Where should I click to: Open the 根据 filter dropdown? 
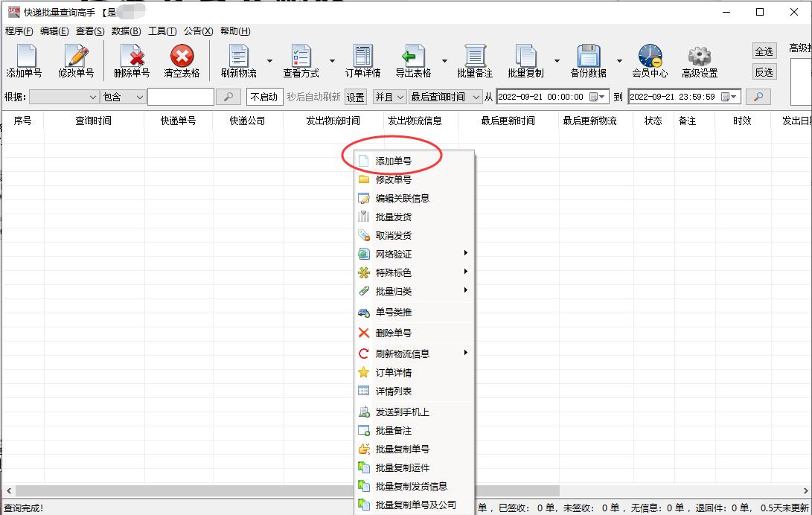coord(65,97)
